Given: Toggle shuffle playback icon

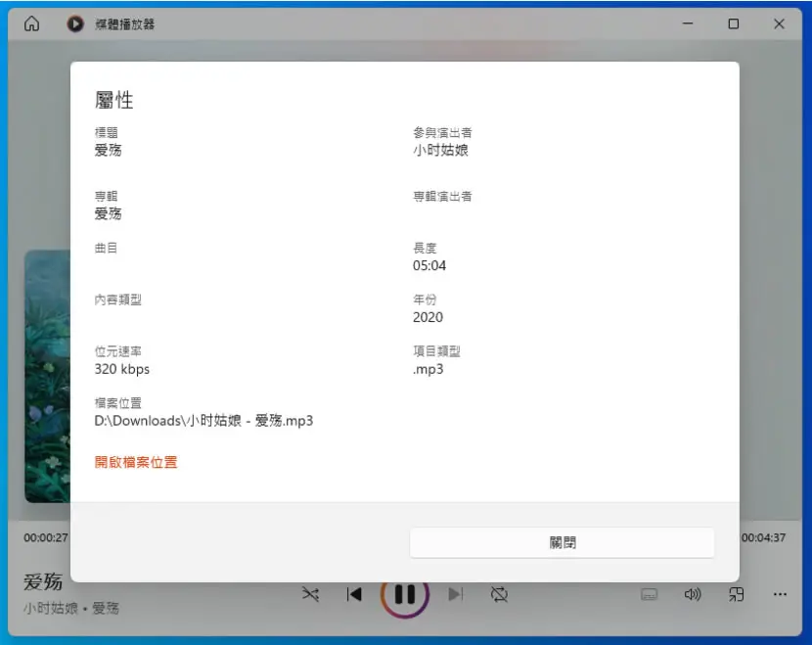Looking at the screenshot, I should 310,594.
